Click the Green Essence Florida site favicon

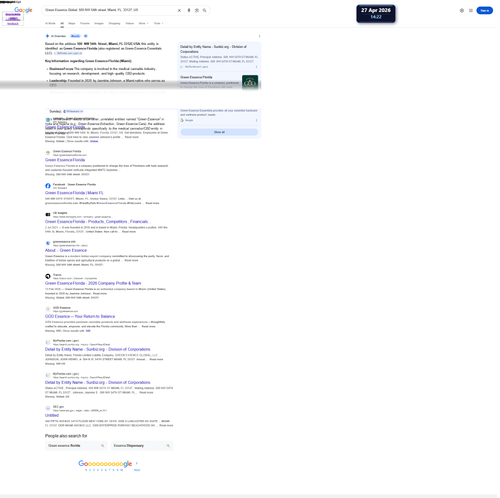click(48, 153)
